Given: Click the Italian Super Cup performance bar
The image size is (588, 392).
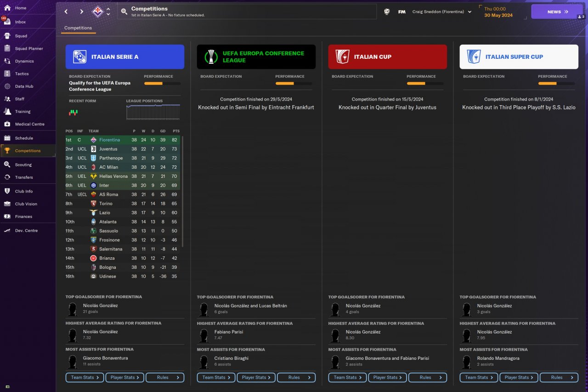Looking at the screenshot, I should pos(556,84).
